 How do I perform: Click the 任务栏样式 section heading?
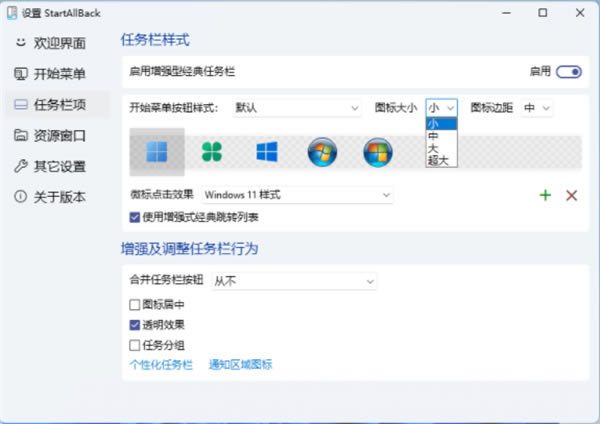tap(155, 39)
